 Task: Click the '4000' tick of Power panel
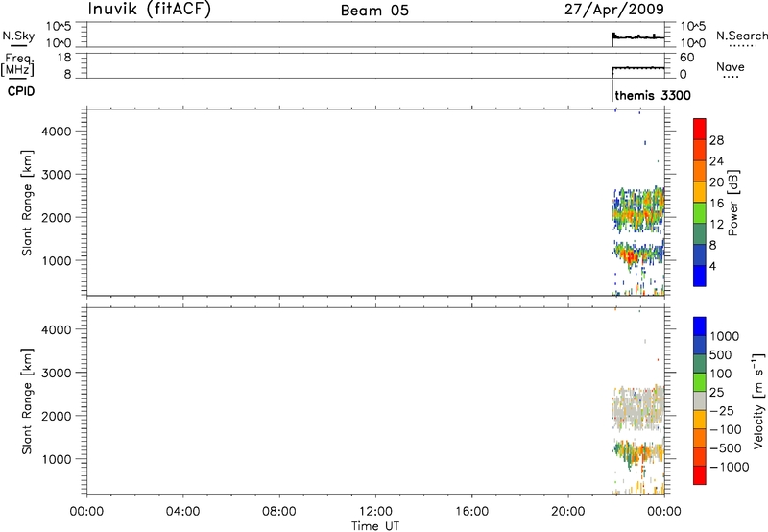click(57, 132)
